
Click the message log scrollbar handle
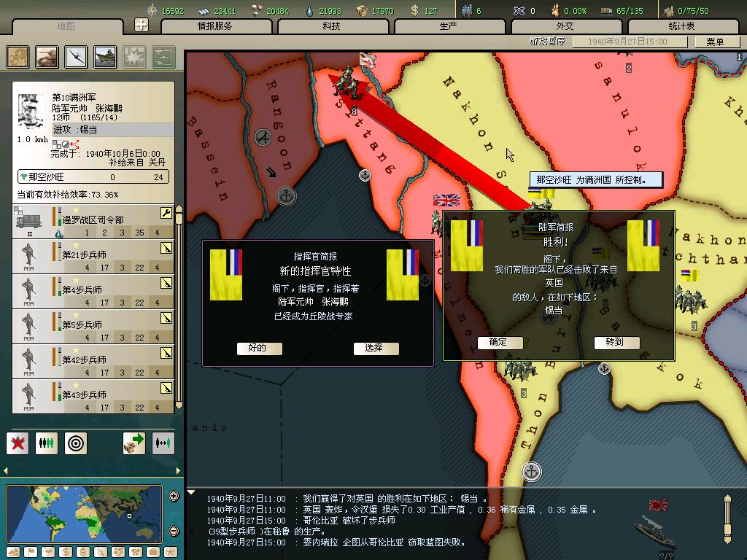click(727, 529)
